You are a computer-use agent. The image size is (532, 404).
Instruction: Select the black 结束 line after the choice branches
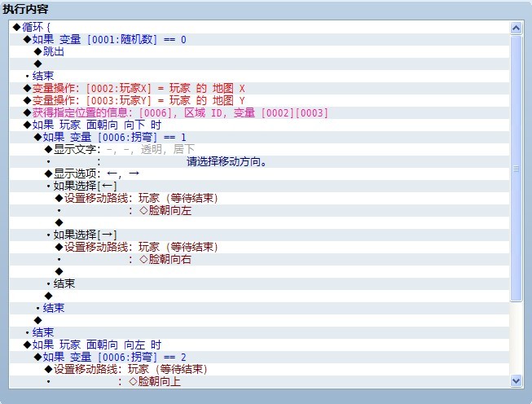click(x=260, y=283)
